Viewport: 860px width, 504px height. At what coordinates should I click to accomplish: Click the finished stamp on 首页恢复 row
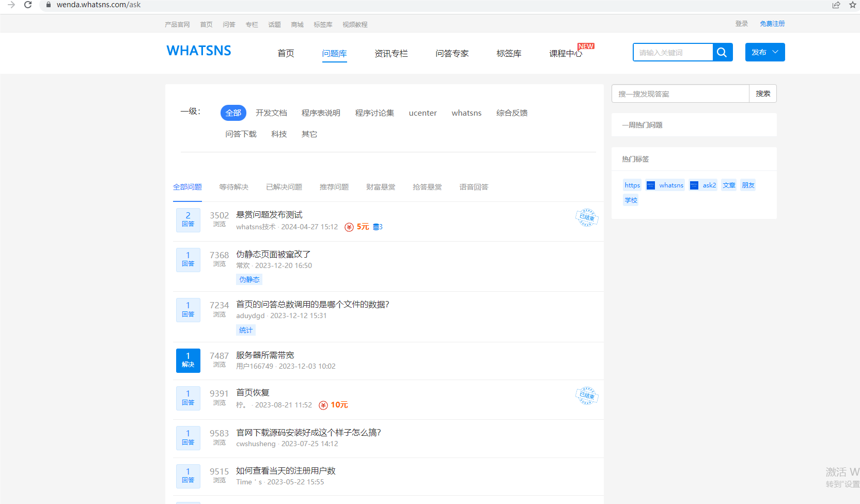pos(587,396)
